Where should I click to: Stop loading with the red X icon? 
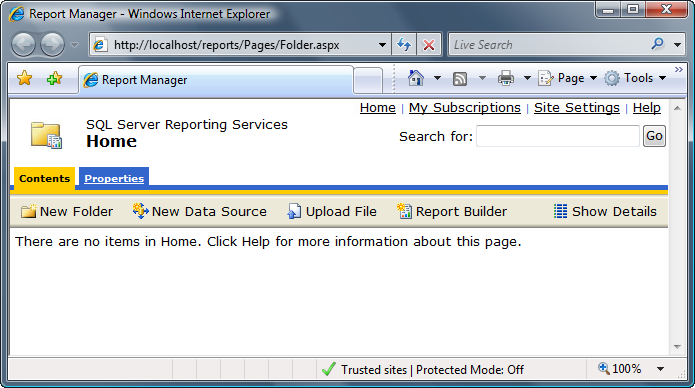[x=429, y=45]
